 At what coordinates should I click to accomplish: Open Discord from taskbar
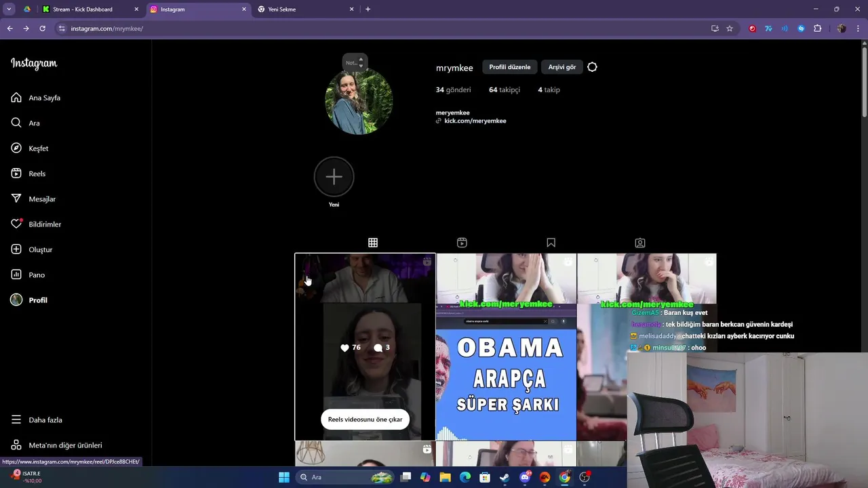pos(525,477)
